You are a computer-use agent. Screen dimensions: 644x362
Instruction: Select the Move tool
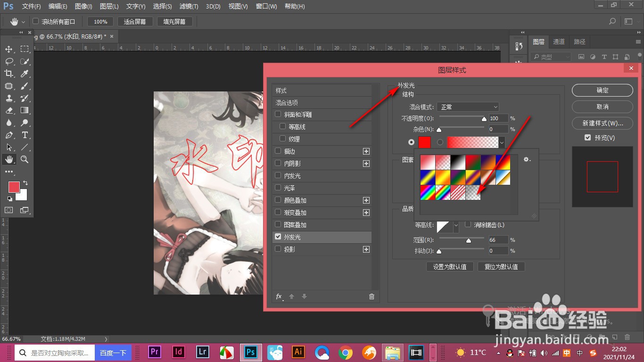pos(9,49)
